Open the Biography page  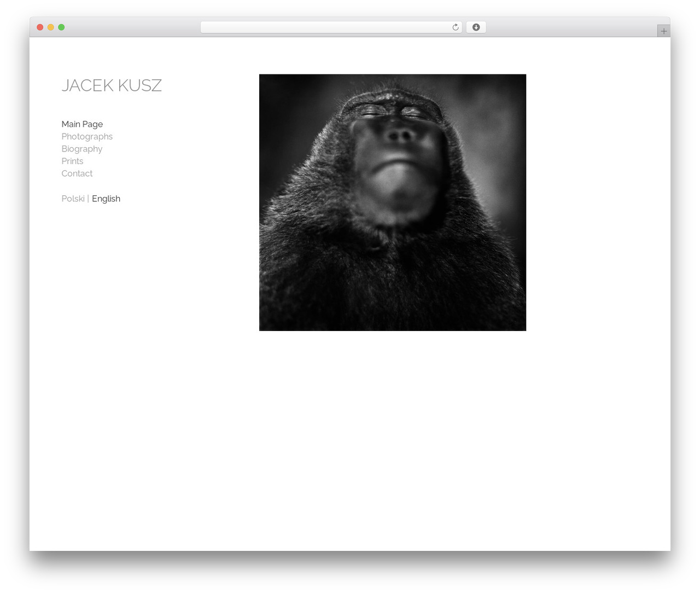click(x=82, y=149)
